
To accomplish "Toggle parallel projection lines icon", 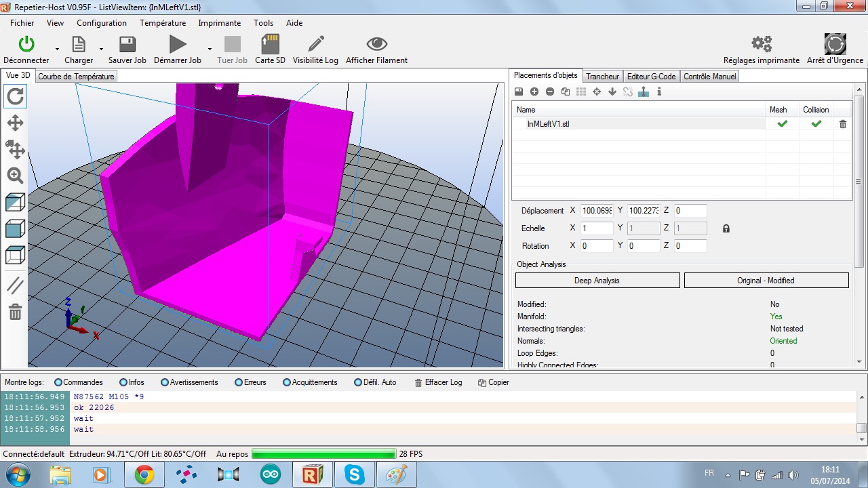I will tap(15, 285).
